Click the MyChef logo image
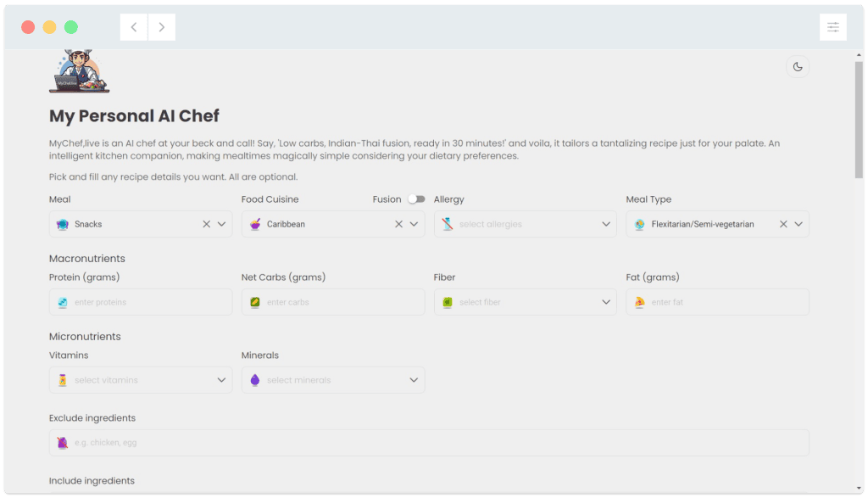Image resolution: width=868 pixels, height=498 pixels. coord(79,72)
